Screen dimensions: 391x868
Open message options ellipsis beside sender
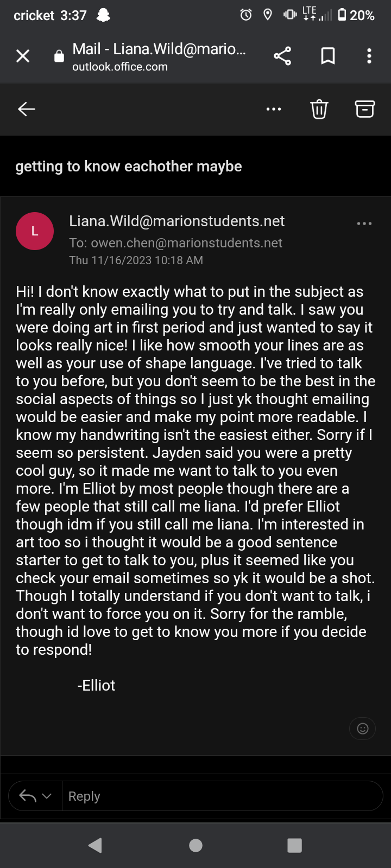point(364,224)
